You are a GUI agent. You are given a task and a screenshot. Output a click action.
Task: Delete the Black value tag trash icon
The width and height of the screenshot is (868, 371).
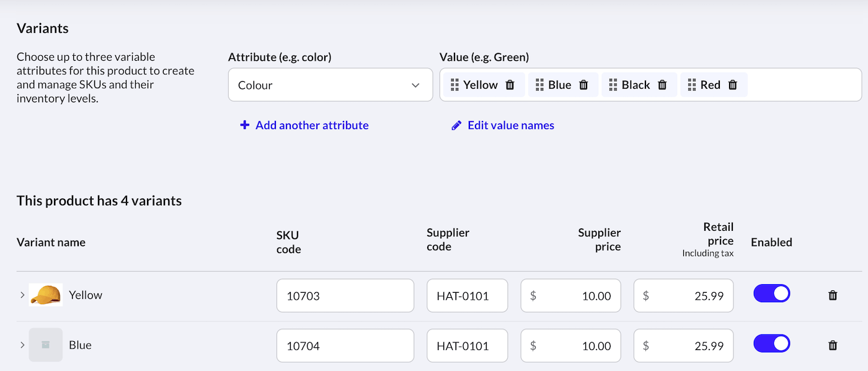[x=662, y=85]
